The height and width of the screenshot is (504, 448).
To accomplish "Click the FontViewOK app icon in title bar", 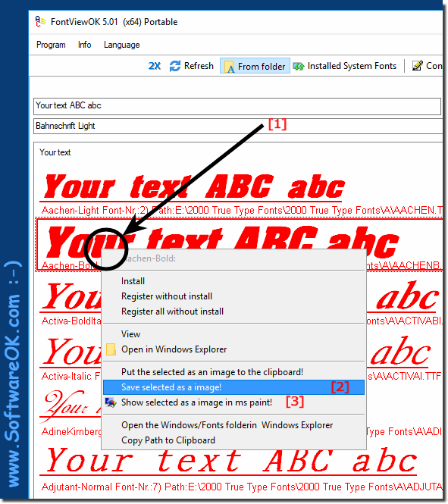I will (x=40, y=21).
